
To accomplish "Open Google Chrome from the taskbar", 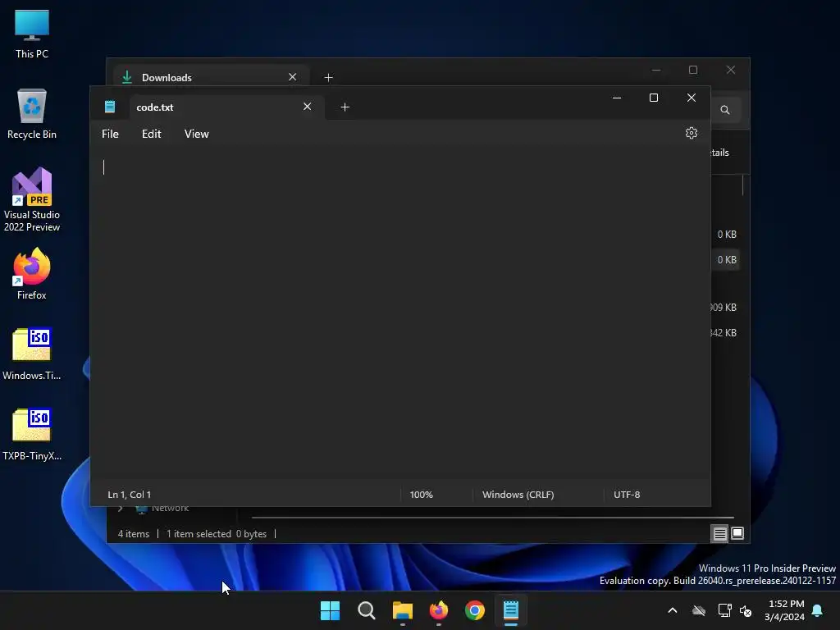I will pyautogui.click(x=475, y=610).
